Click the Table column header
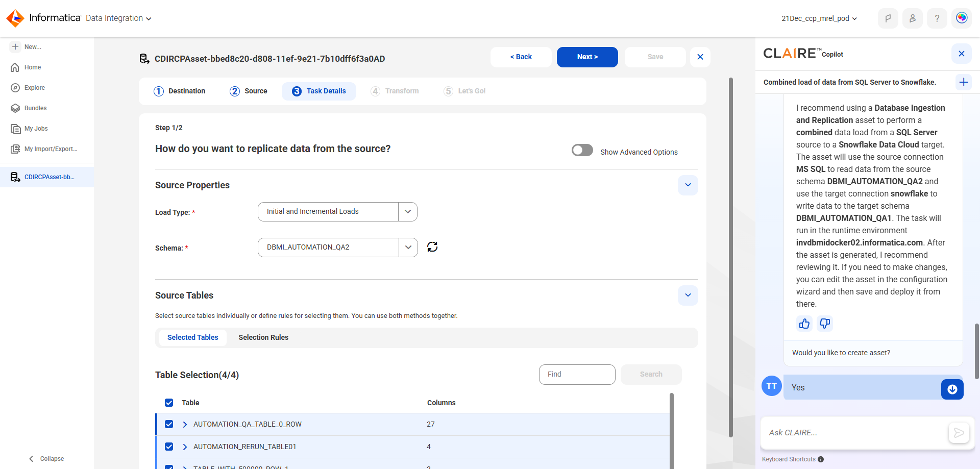 (190, 403)
